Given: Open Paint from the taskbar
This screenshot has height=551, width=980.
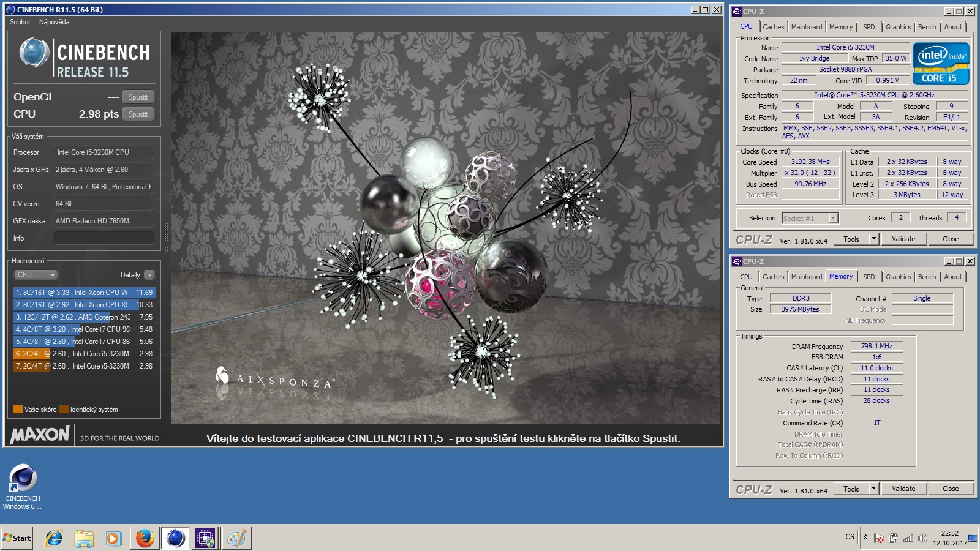Looking at the screenshot, I should click(236, 538).
